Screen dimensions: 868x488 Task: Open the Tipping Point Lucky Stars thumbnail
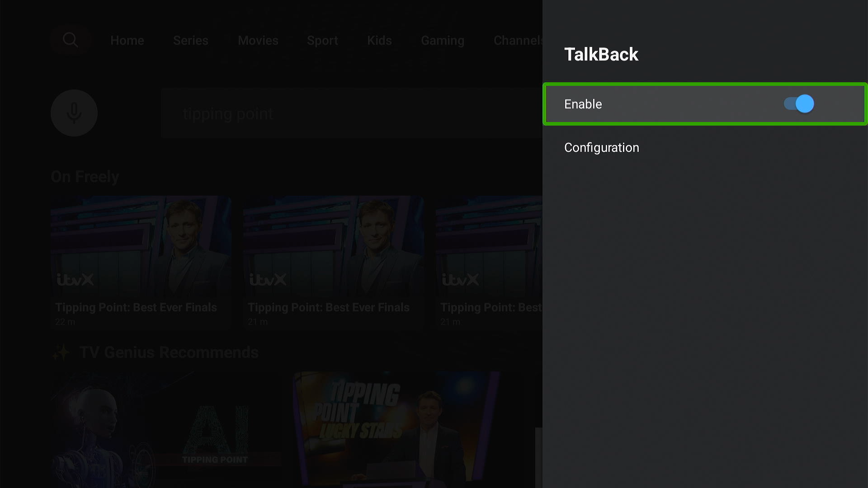[x=397, y=430]
